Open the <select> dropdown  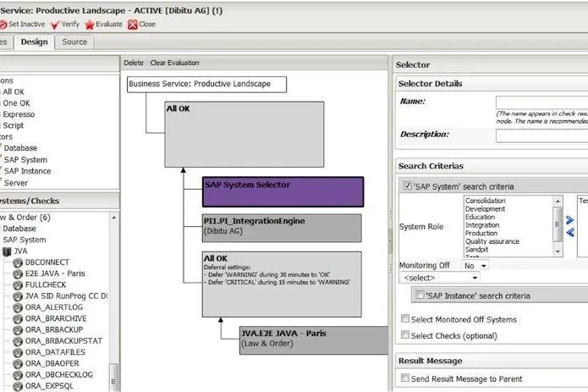pos(440,278)
